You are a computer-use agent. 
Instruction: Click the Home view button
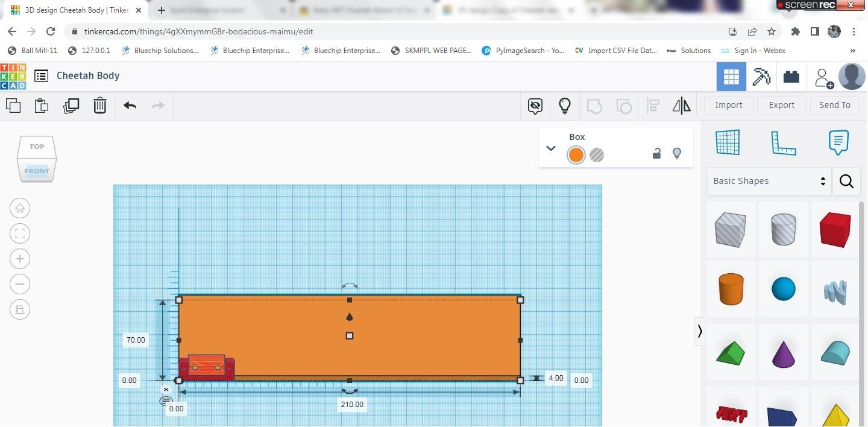20,209
